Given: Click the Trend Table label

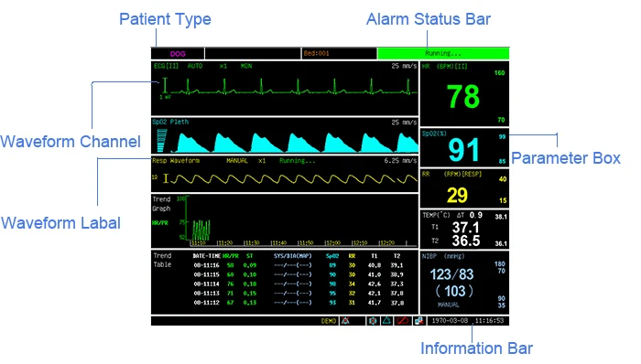Looking at the screenshot, I should point(162,260).
